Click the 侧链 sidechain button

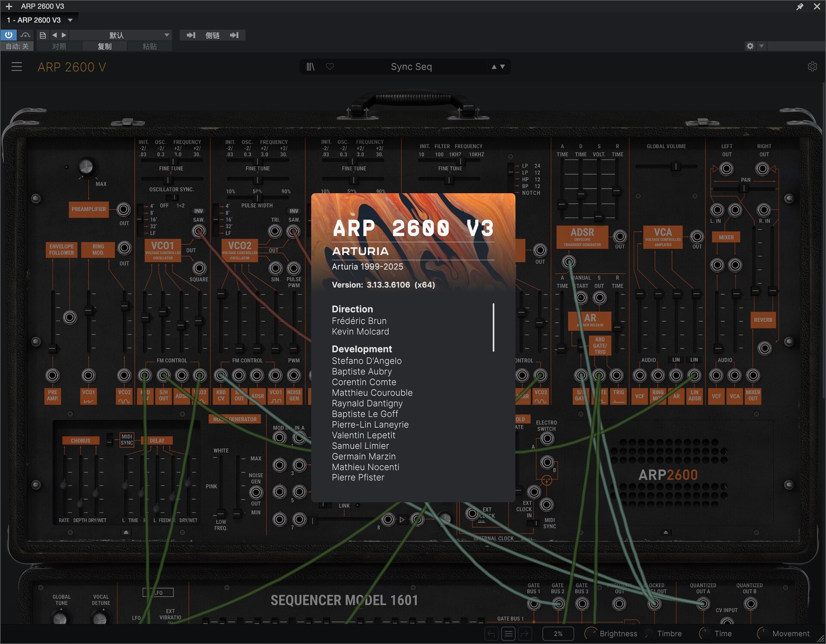(x=213, y=35)
